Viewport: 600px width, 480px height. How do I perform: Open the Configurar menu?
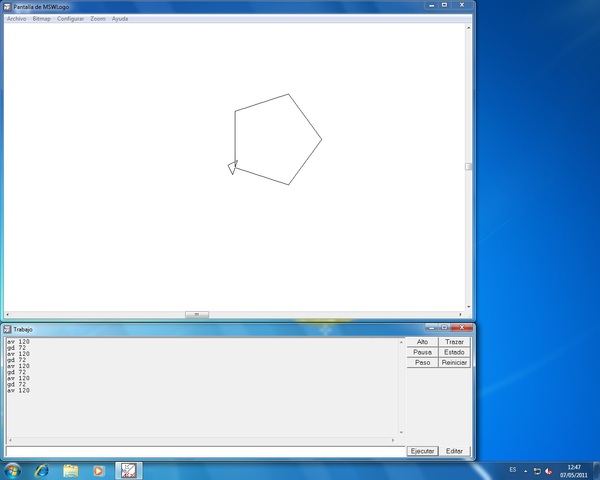point(70,19)
